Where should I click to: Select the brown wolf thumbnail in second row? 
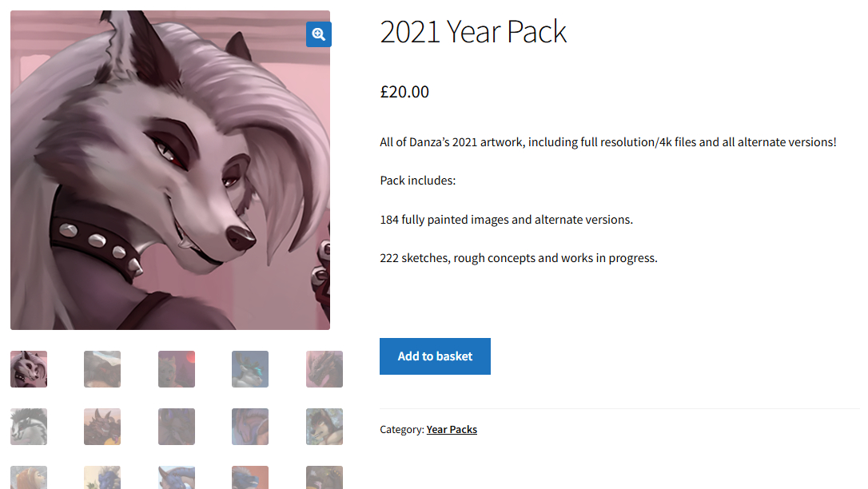click(325, 427)
